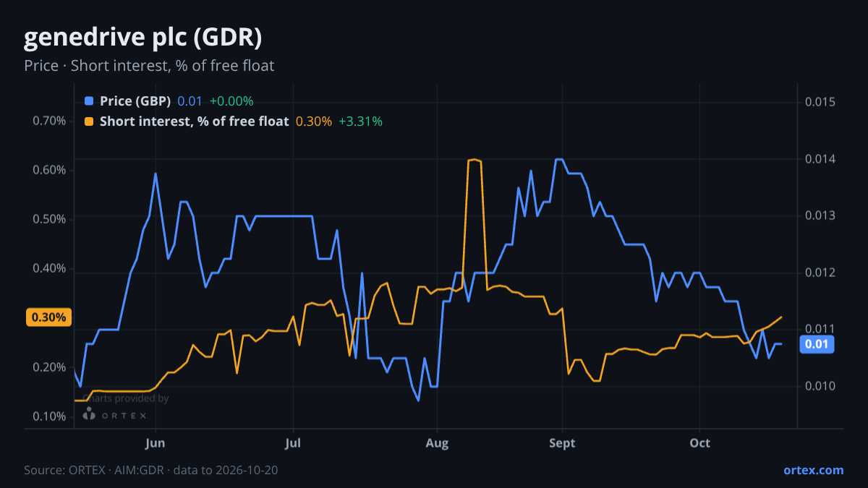Click the Aug x-axis label

436,442
